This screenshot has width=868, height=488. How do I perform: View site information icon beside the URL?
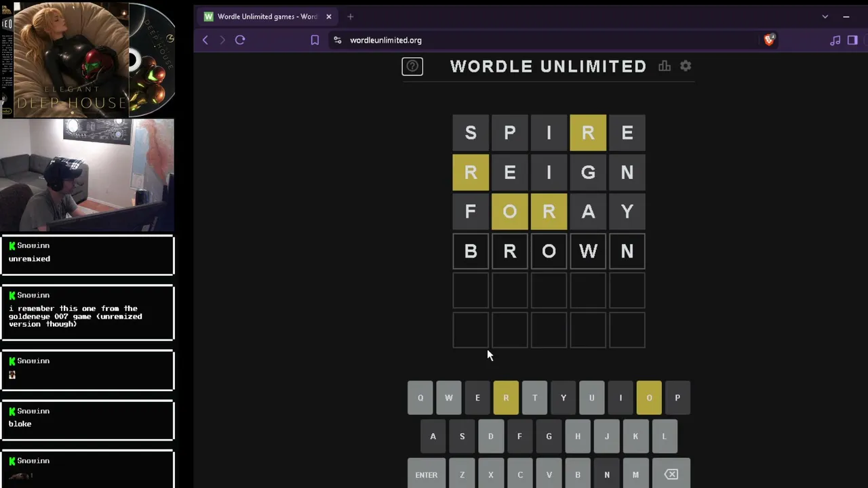point(338,40)
